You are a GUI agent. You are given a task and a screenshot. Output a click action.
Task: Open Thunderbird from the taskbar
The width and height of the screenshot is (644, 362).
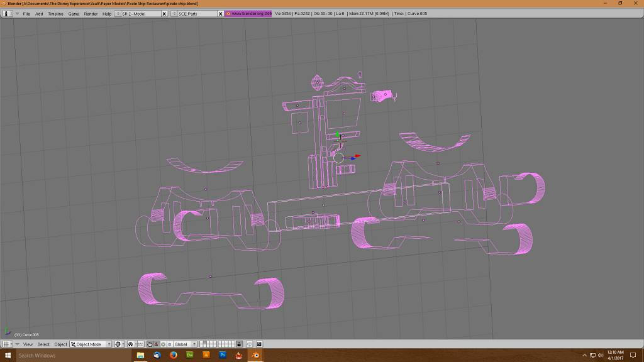[x=157, y=356]
